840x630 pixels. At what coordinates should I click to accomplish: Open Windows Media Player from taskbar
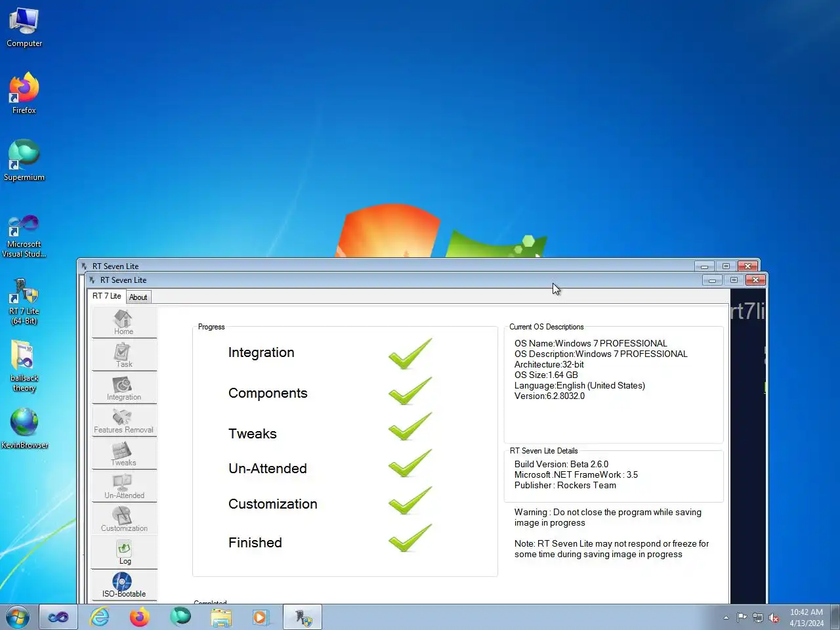coord(261,617)
